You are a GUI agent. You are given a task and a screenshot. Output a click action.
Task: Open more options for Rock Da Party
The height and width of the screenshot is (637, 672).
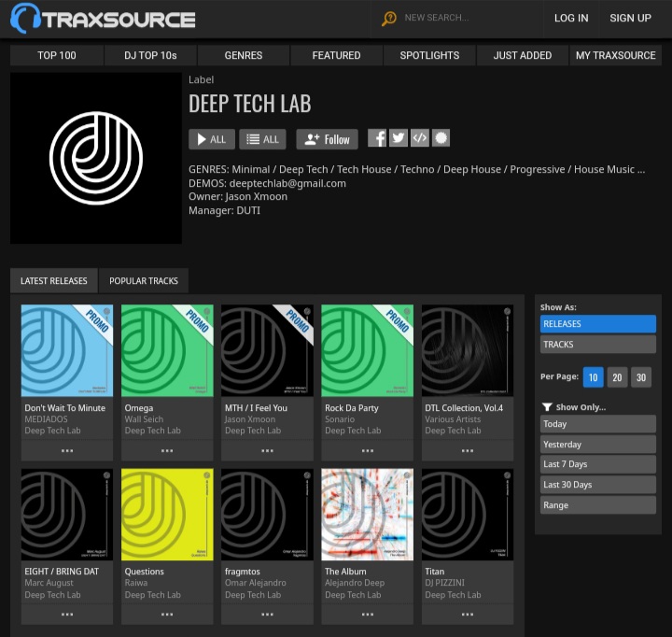(x=368, y=451)
